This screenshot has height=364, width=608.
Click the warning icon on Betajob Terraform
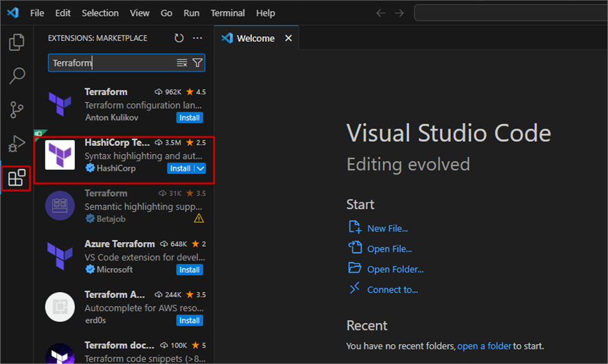[x=198, y=219]
